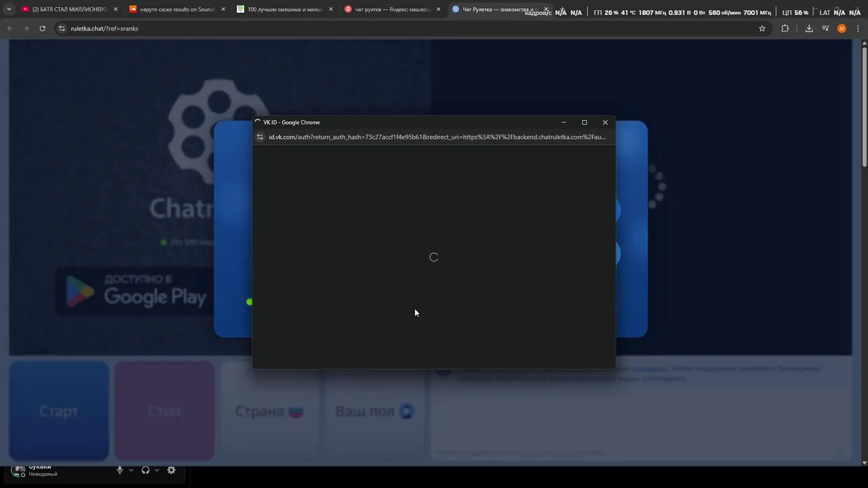Go back in main browser

(x=9, y=28)
